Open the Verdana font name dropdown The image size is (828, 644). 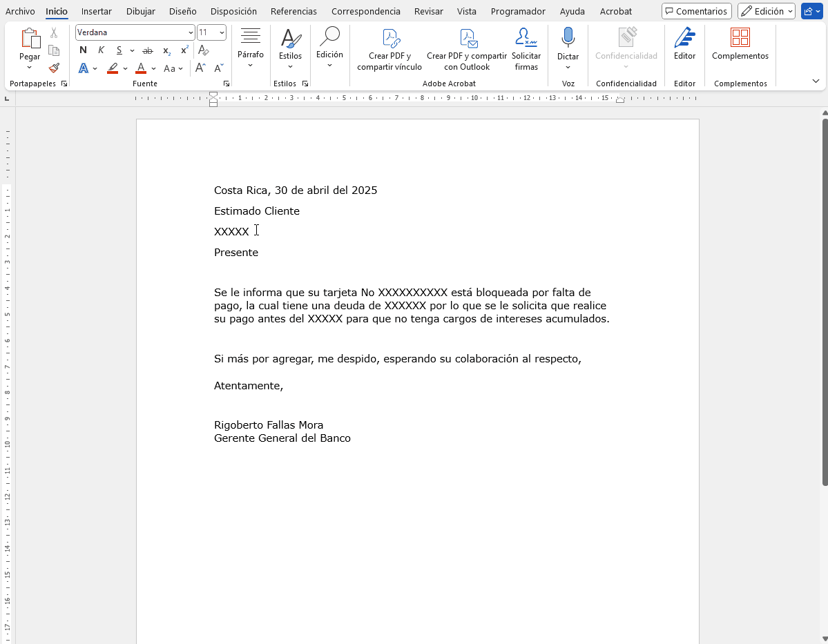(x=191, y=32)
